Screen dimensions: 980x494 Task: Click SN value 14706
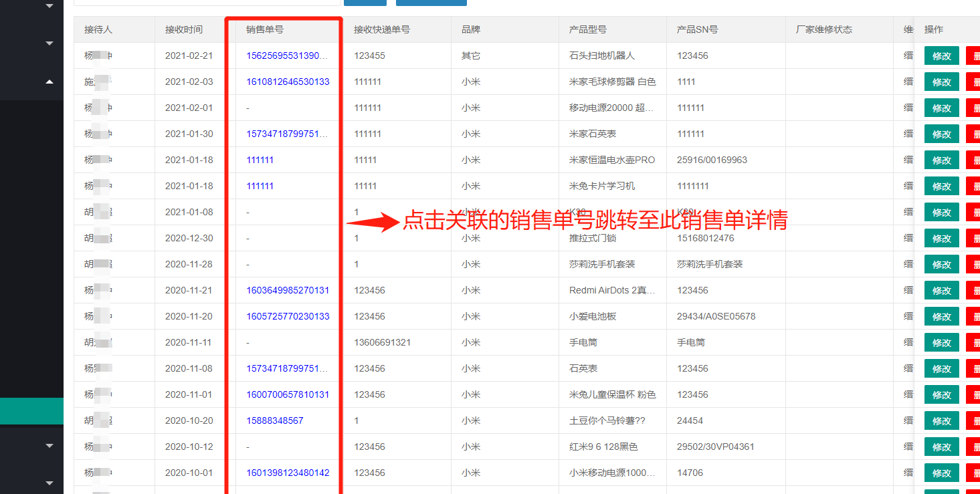(690, 473)
